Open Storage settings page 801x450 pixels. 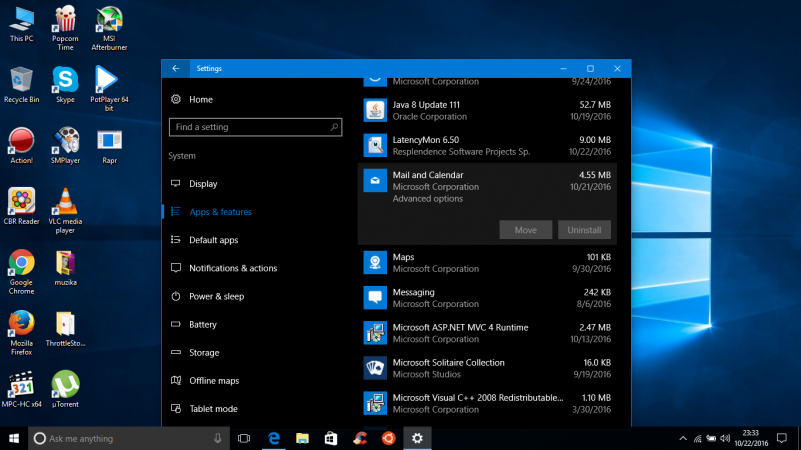204,352
